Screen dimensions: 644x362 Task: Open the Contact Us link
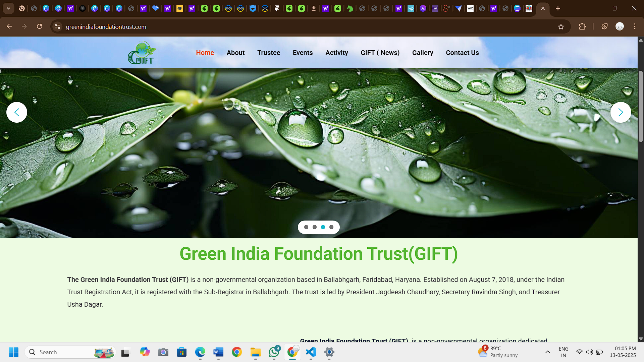click(x=462, y=53)
